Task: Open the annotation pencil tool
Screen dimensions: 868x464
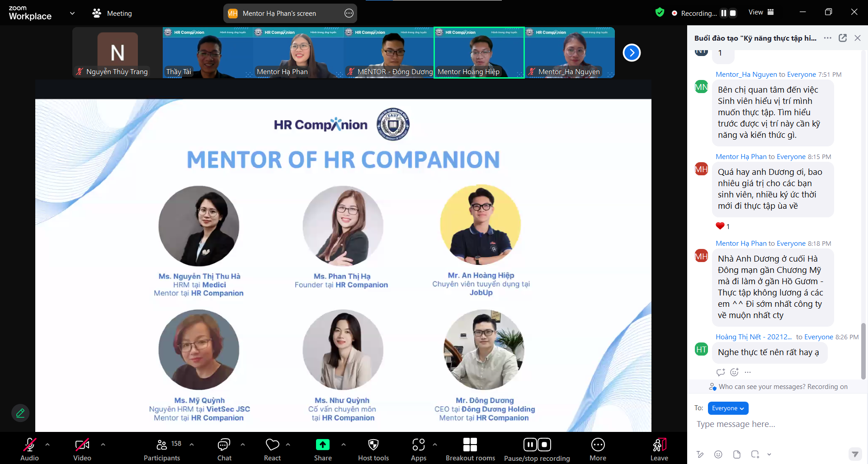Action: (20, 413)
